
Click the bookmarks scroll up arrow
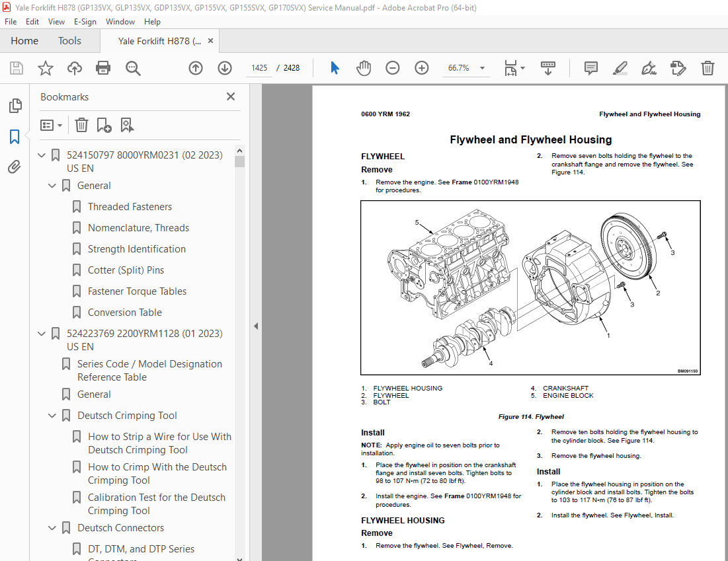pyautogui.click(x=239, y=151)
